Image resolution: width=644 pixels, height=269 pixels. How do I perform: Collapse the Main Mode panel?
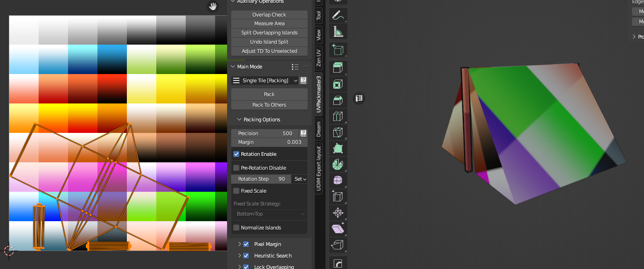(x=233, y=67)
